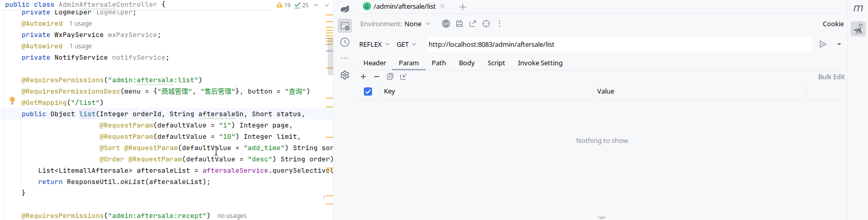Click '@GetMapping("/list")' annotation
Screen dimensions: 868x220
[x=62, y=103]
